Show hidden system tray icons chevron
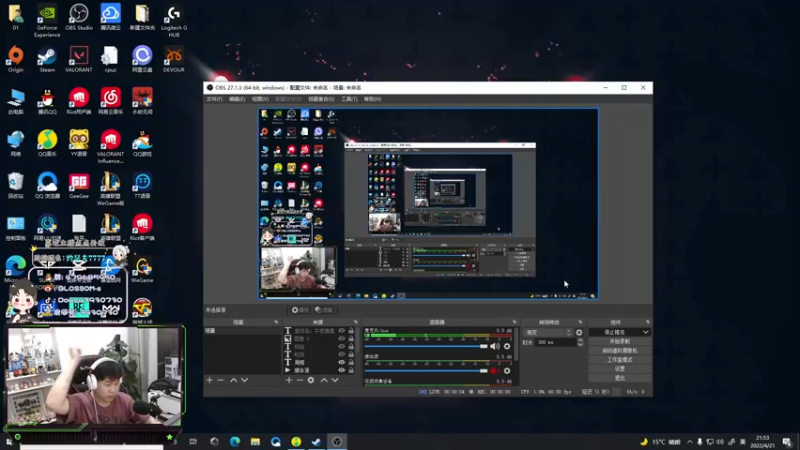800x450 pixels. click(x=690, y=442)
